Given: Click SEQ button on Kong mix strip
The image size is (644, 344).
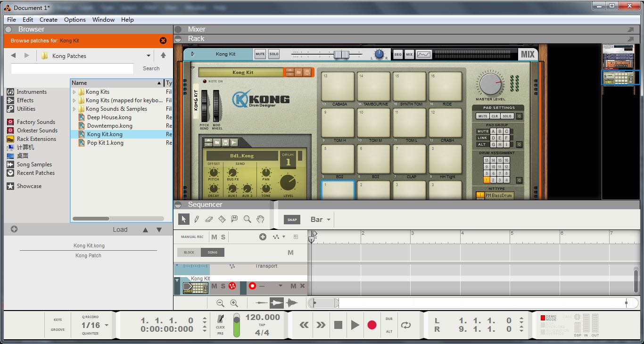Looking at the screenshot, I should (x=398, y=55).
